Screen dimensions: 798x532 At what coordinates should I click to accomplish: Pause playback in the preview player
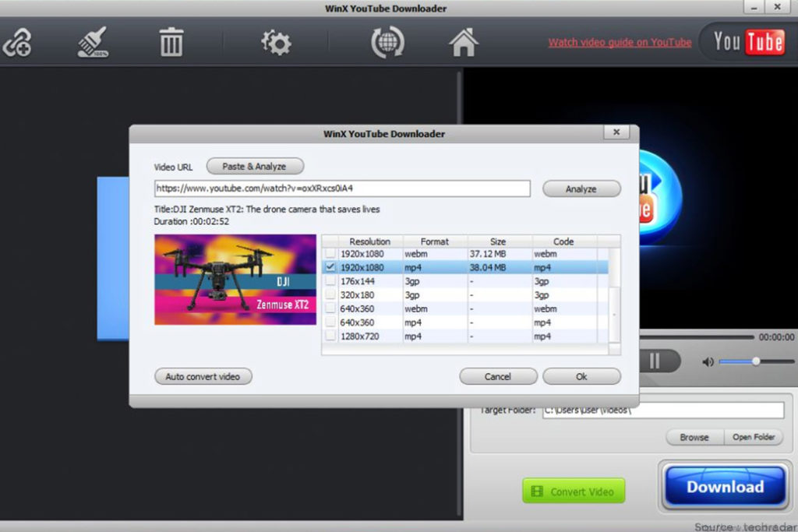coord(655,361)
